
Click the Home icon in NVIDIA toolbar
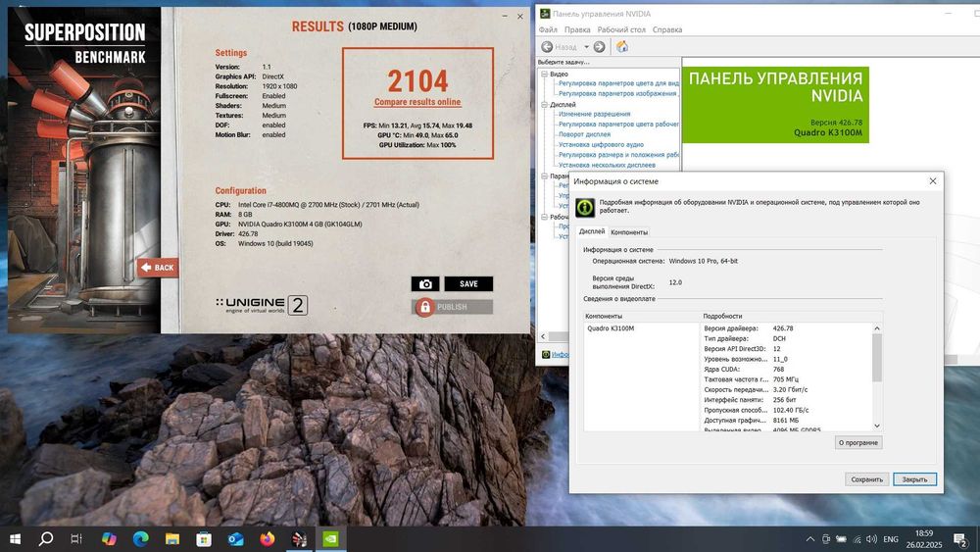coord(622,47)
